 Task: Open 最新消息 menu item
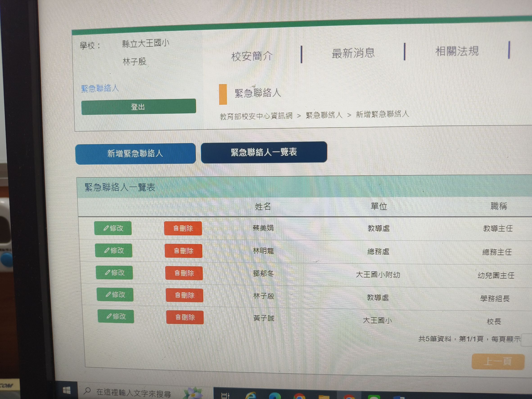[353, 53]
